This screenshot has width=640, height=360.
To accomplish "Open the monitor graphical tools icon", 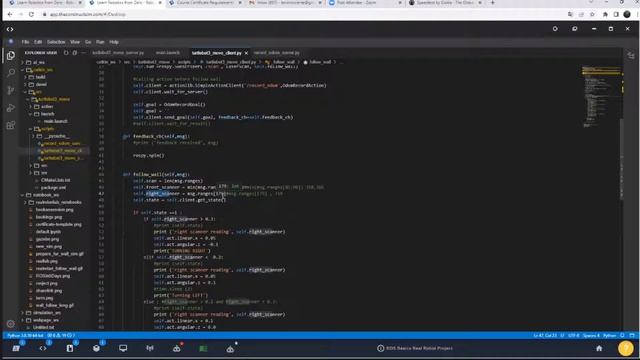I will coord(123,348).
